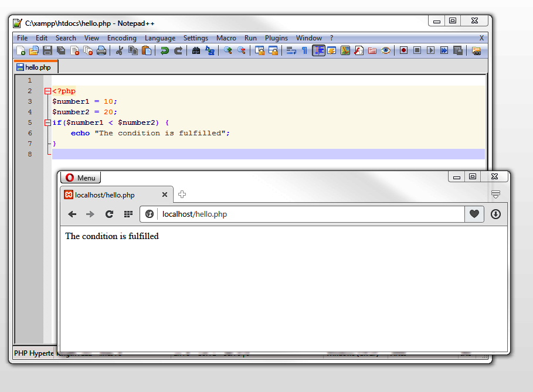This screenshot has height=392, width=533.
Task: Open the Plugins menu
Action: (x=276, y=38)
